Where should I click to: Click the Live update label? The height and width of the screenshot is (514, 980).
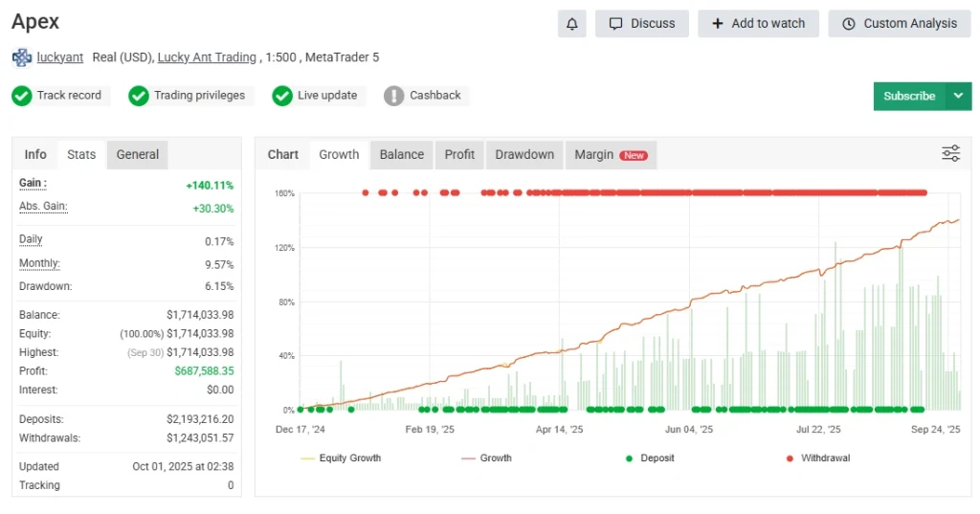(327, 95)
